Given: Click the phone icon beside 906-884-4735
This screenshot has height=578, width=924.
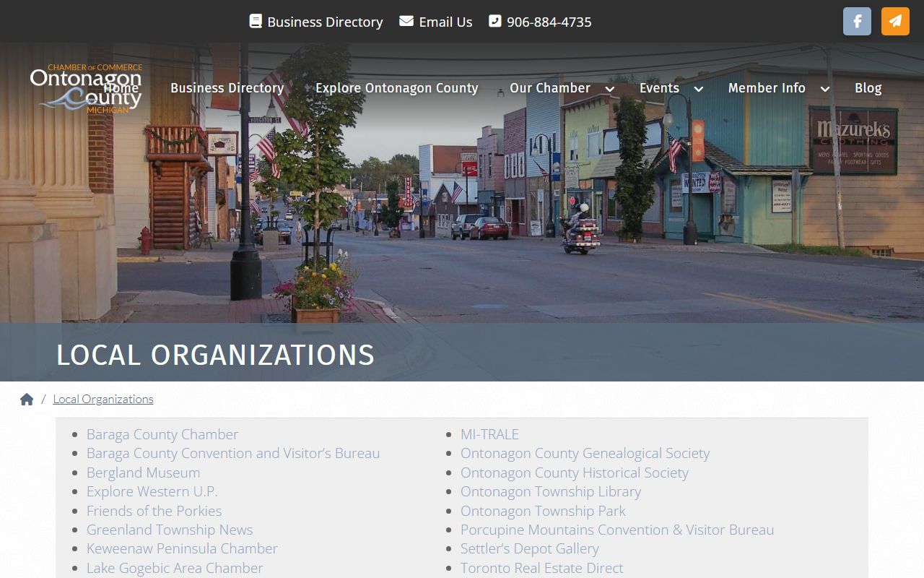Looking at the screenshot, I should point(494,21).
